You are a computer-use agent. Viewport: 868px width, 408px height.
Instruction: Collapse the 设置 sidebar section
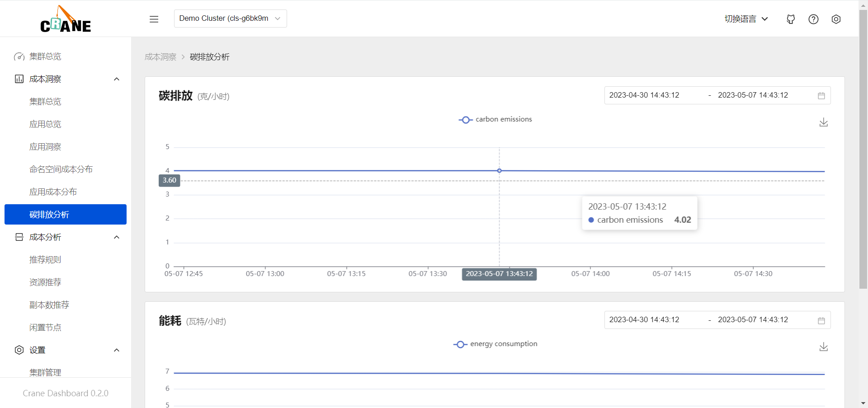pyautogui.click(x=117, y=350)
